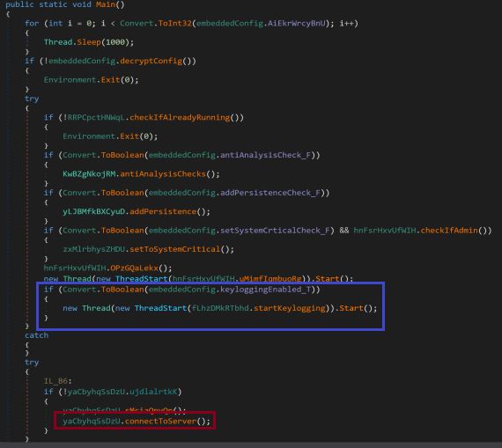Viewport: 502px width, 448px height.
Task: Select the fLhzDMkRTbhd class name
Action: point(220,308)
